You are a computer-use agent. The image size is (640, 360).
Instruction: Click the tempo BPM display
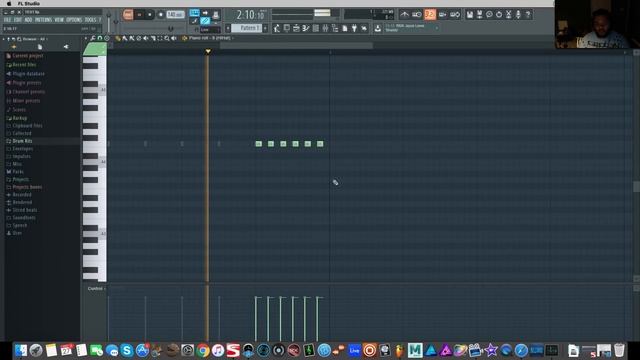176,15
